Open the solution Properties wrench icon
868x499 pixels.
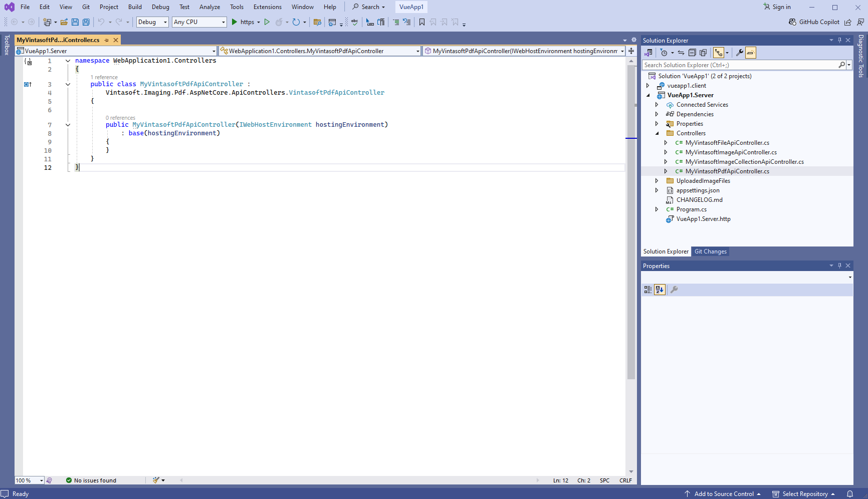click(739, 53)
